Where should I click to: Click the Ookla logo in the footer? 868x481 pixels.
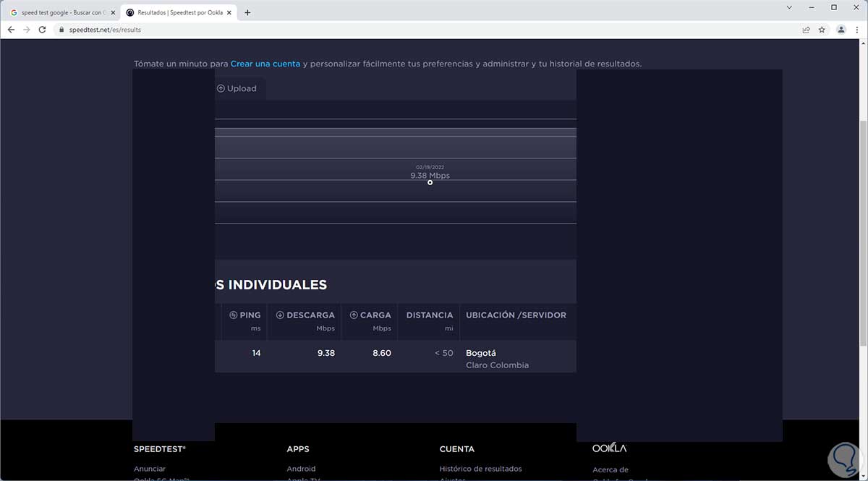coord(609,447)
